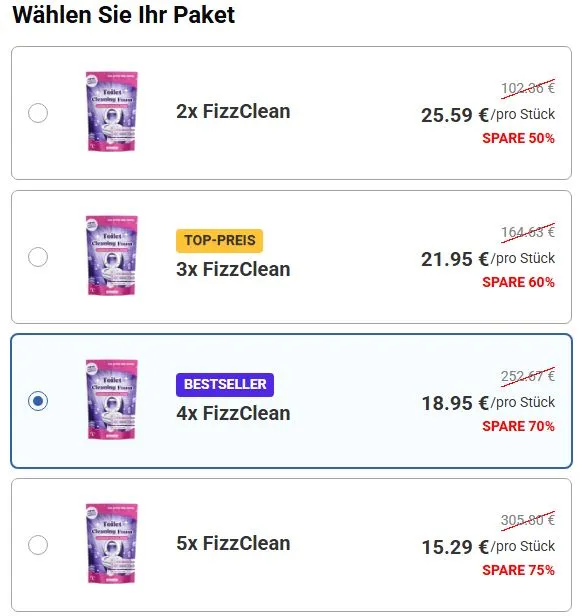Image resolution: width=583 pixels, height=616 pixels.
Task: Click the SPARE 75% discount text
Action: click(519, 570)
